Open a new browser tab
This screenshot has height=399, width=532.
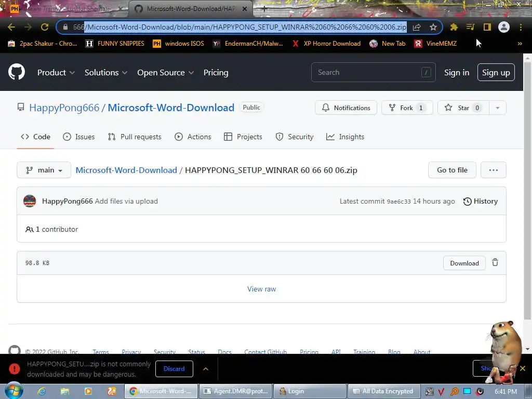(264, 9)
